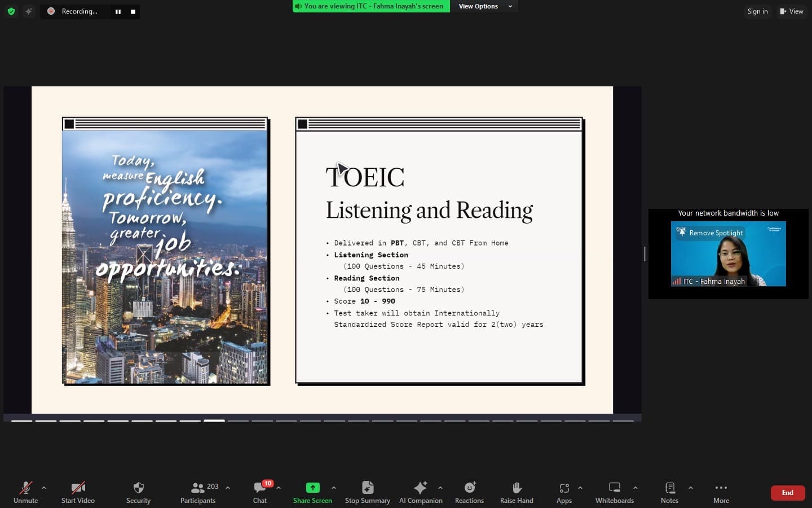Viewport: 812px width, 508px height.
Task: Click the skyline photo on the slide
Action: point(165,257)
